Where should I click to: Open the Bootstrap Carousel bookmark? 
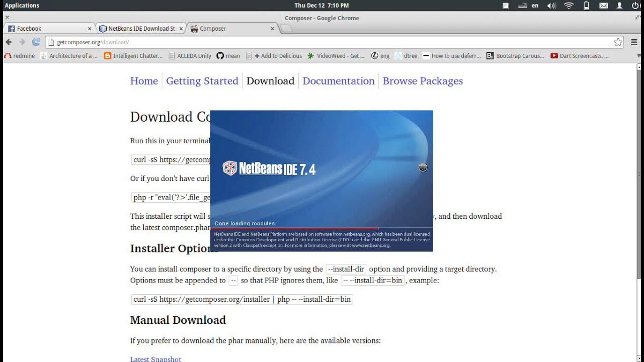516,56
